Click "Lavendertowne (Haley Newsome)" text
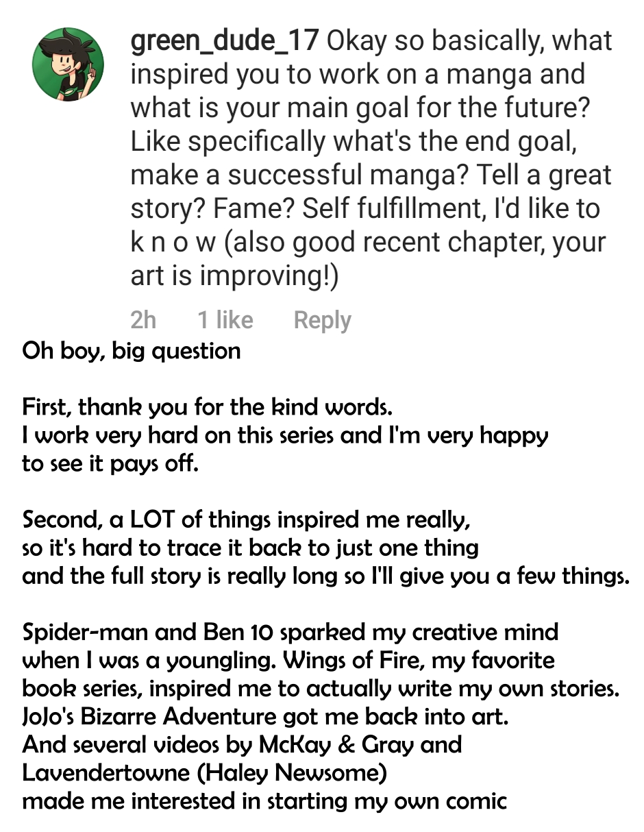644x832 pixels. click(x=205, y=772)
